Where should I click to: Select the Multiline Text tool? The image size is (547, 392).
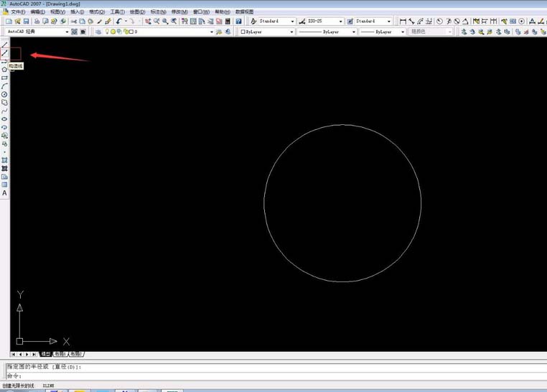[4, 193]
